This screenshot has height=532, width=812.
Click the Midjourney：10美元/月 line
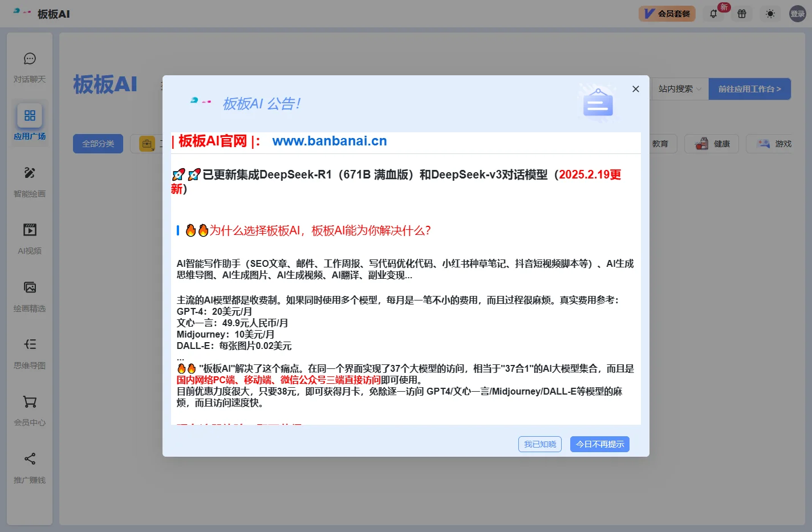tap(225, 334)
